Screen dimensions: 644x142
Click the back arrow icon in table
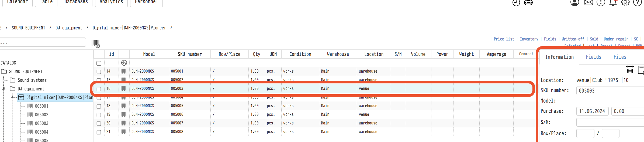(x=124, y=63)
